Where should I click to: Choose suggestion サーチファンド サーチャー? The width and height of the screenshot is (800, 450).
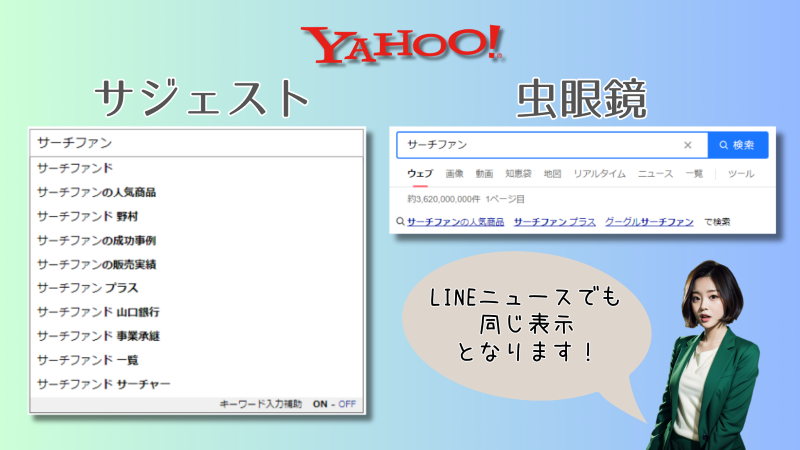click(196, 384)
